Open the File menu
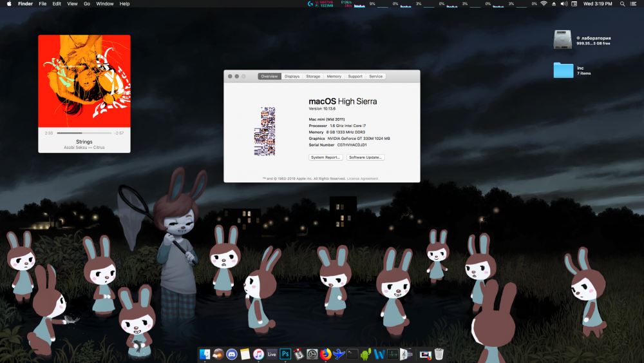644x363 pixels. [x=43, y=4]
